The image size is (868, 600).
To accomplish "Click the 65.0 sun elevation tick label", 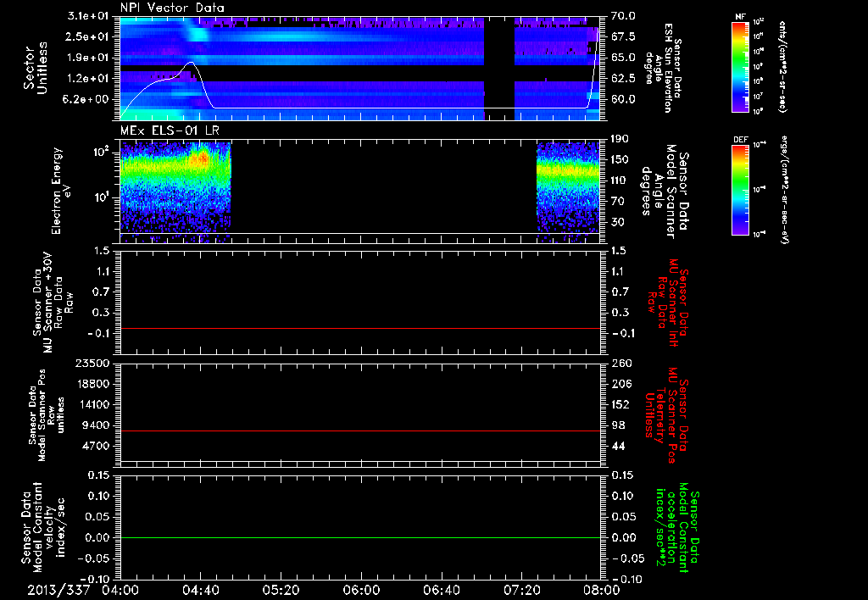I will coord(623,58).
